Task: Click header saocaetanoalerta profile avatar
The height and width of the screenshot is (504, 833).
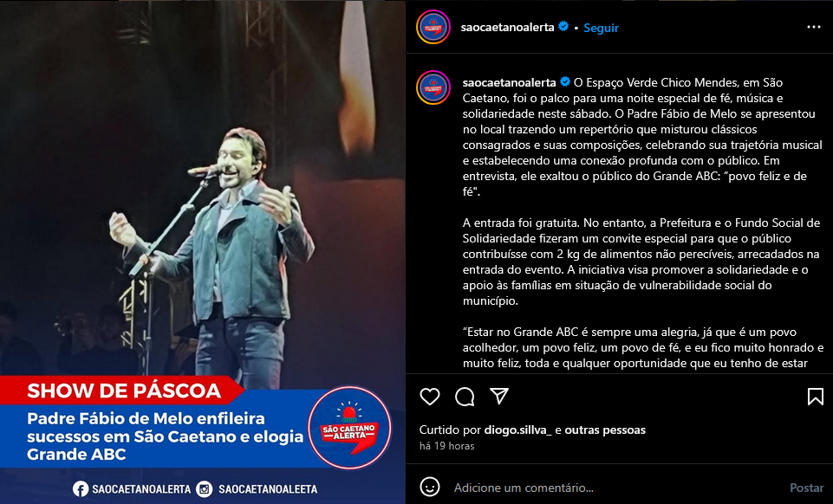Action: pos(433,27)
